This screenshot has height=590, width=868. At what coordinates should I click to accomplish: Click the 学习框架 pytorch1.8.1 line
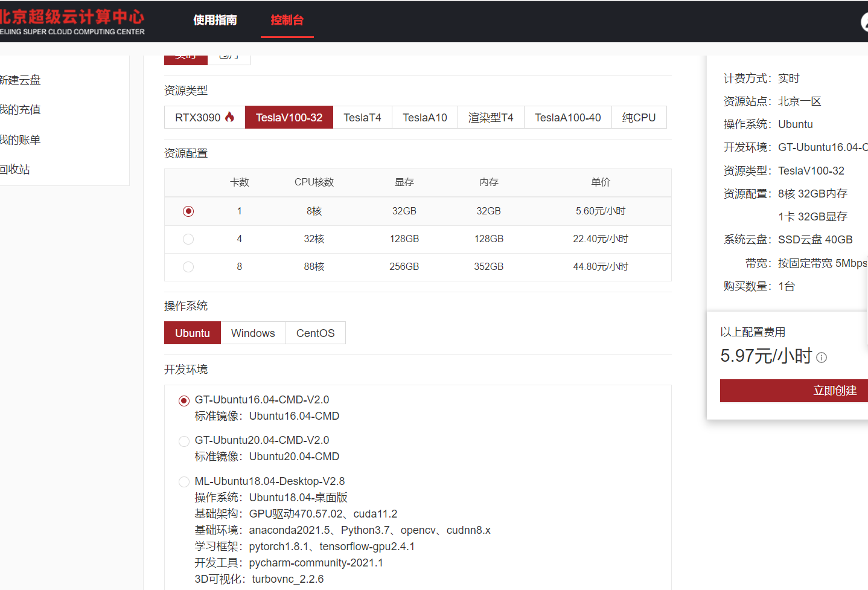click(x=305, y=547)
